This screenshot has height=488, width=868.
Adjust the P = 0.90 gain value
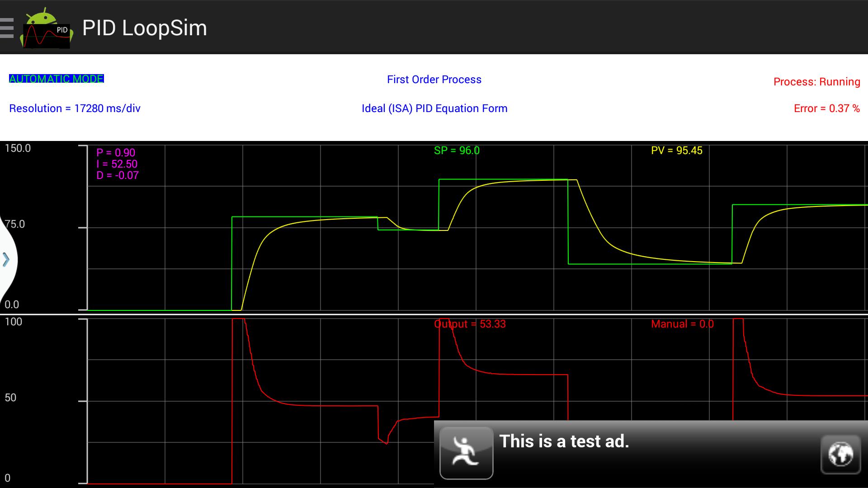click(x=115, y=153)
